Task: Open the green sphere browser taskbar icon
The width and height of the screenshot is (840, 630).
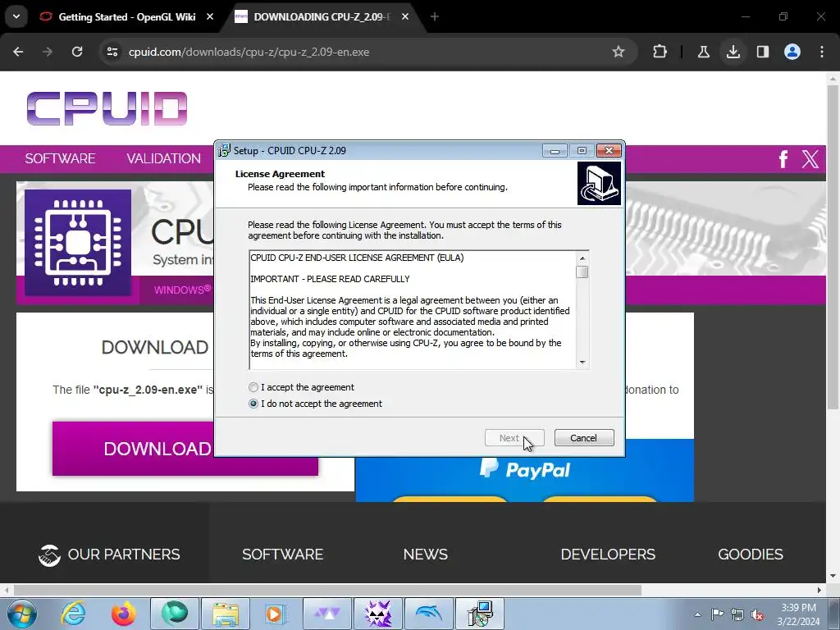Action: point(175,614)
